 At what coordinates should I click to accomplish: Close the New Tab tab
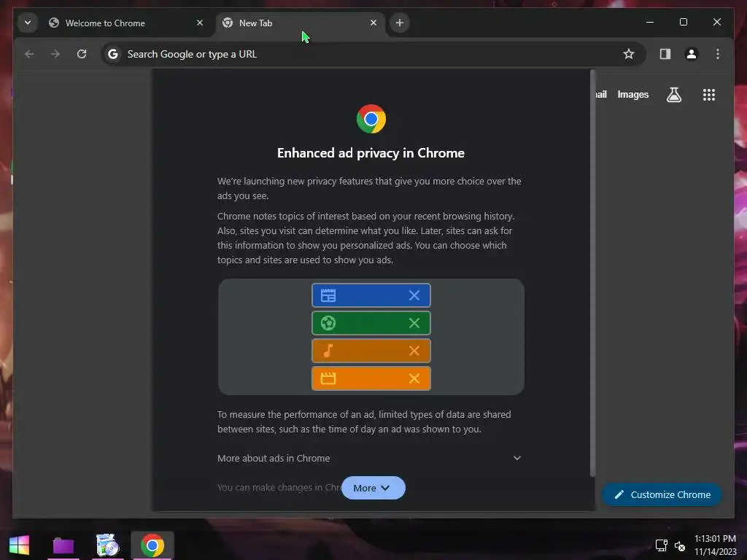[x=373, y=23]
